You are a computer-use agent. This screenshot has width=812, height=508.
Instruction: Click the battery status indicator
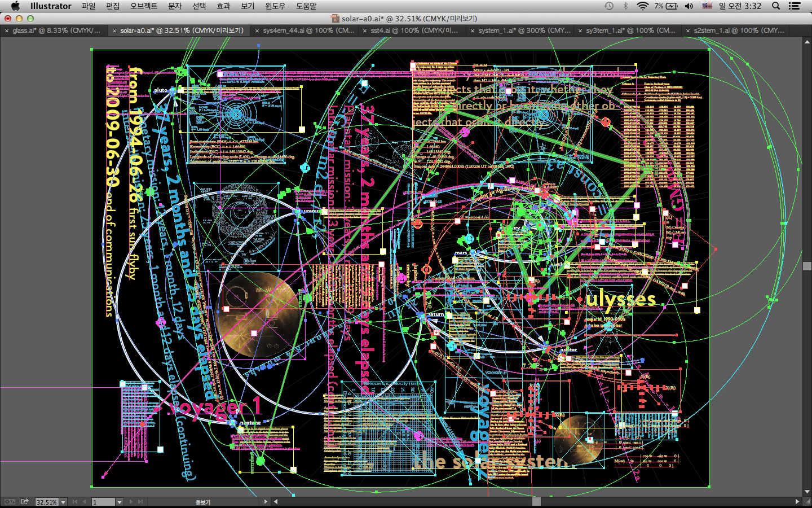(666, 6)
